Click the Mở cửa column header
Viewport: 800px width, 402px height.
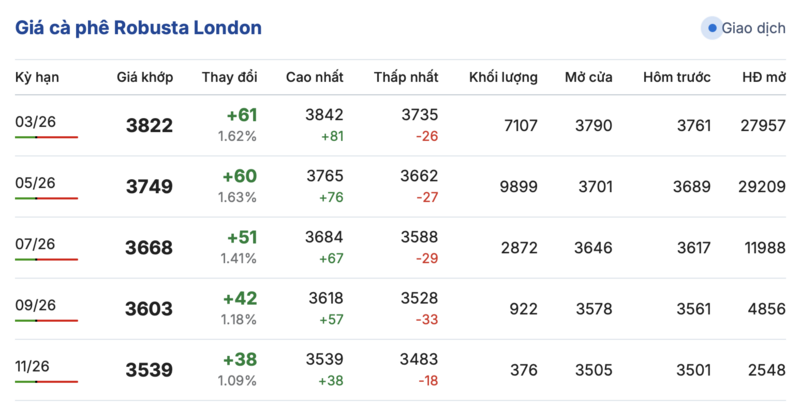[588, 77]
